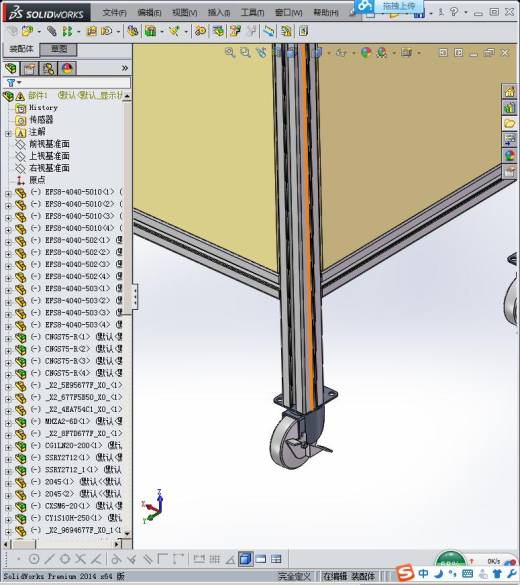Viewport: 520px width, 585px height.
Task: Open the 插入(I) menu
Action: pyautogui.click(x=219, y=13)
